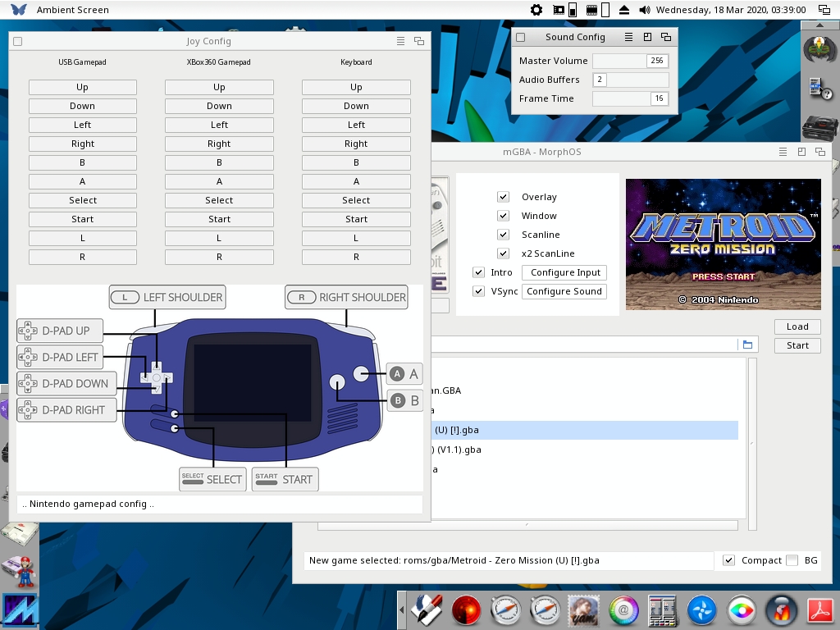Enable the BG checkbox

click(792, 560)
